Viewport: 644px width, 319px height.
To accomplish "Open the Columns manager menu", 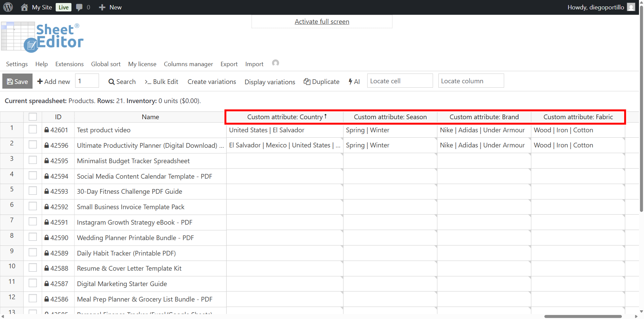I will (188, 64).
